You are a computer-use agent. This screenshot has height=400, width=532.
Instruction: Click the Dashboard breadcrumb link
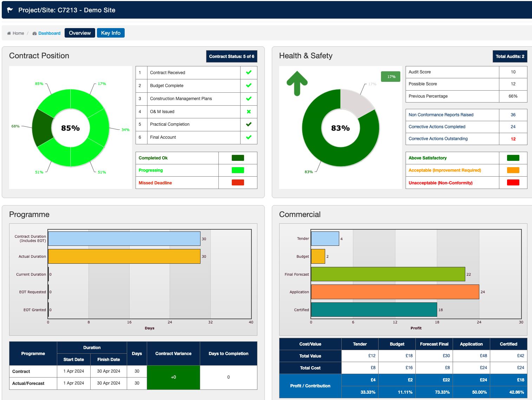pos(49,33)
